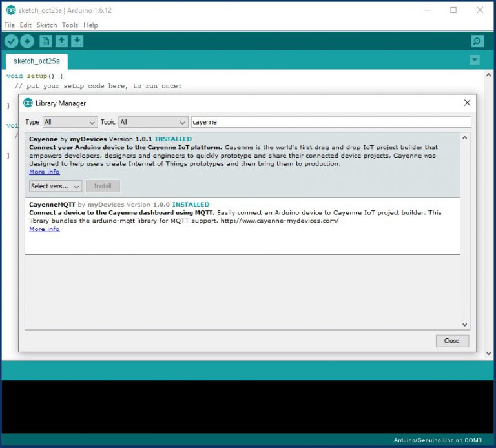
Task: Click the Open sketch toolbar icon
Action: coord(61,41)
